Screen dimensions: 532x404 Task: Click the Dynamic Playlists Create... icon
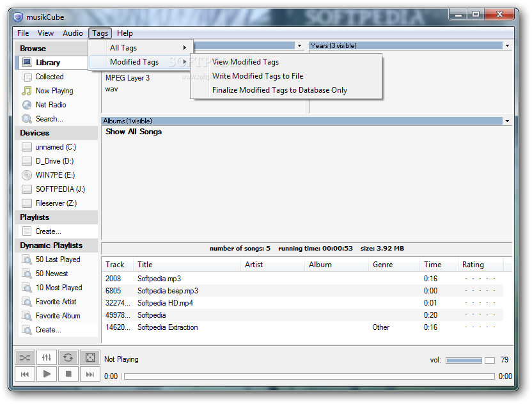click(x=26, y=330)
